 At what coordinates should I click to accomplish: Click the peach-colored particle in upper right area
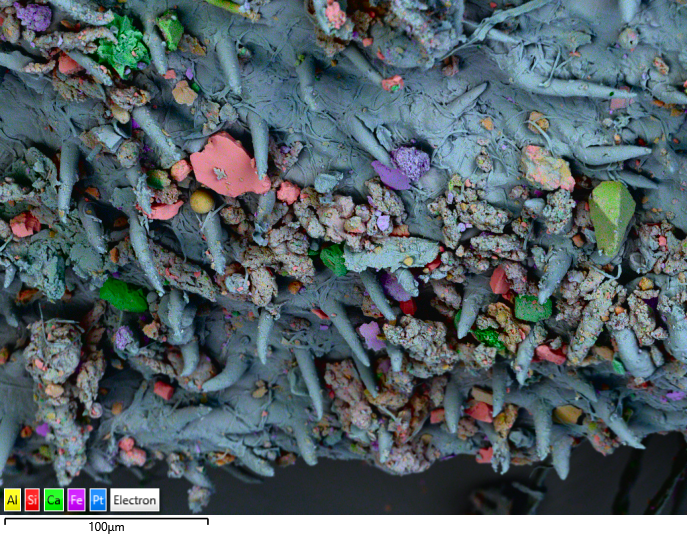point(547,167)
